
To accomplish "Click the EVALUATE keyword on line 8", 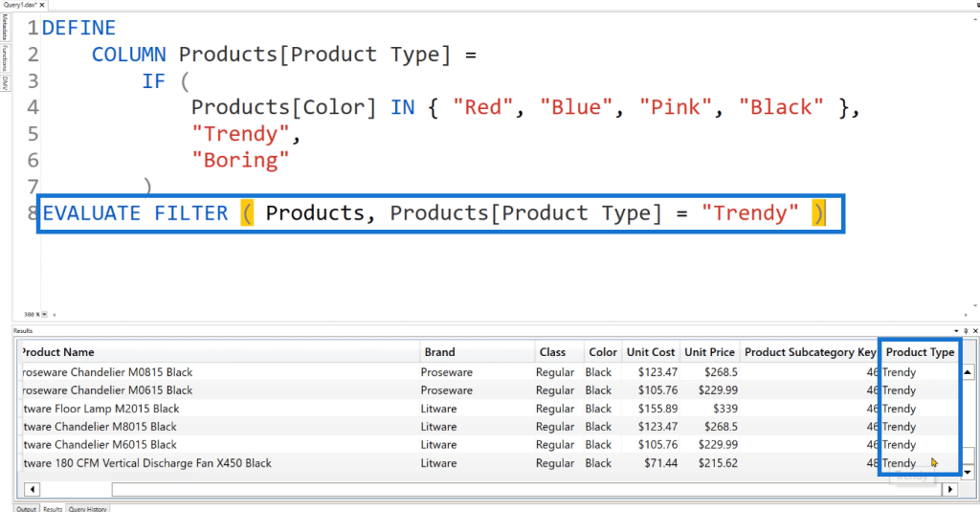I will point(91,213).
